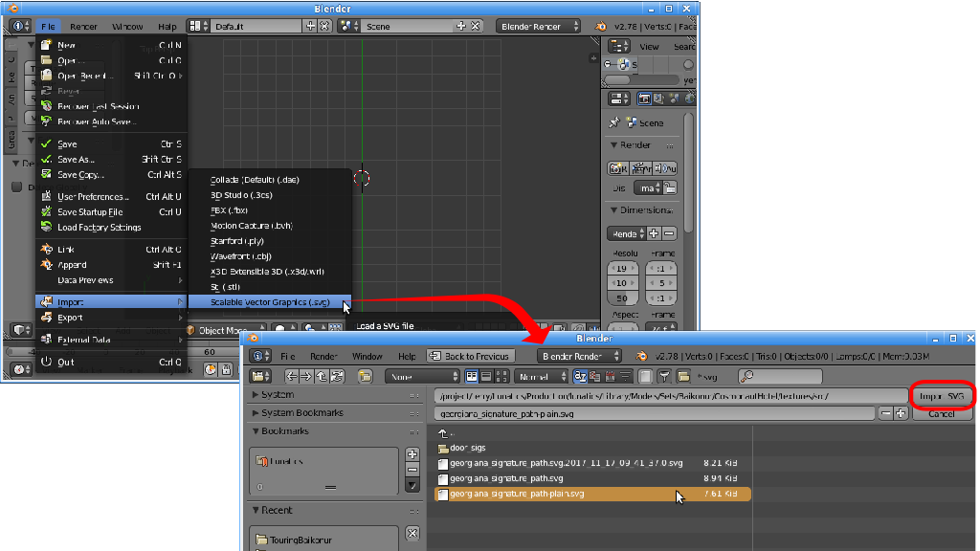Click the create new directory folder icon
980x551 pixels.
[365, 377]
